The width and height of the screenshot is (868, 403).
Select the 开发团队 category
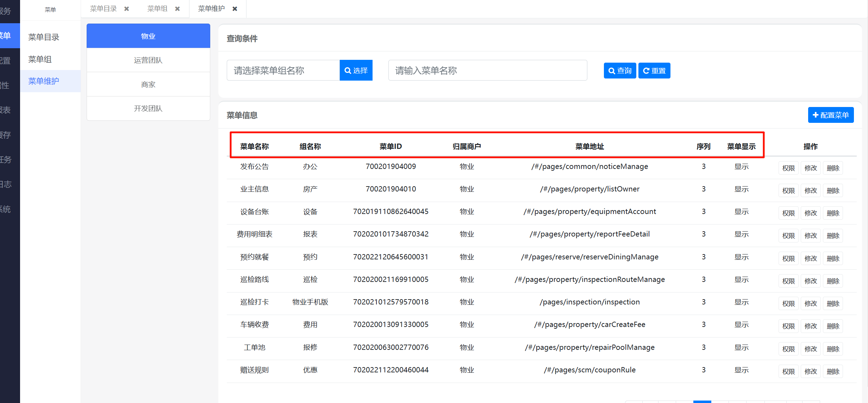pos(148,108)
